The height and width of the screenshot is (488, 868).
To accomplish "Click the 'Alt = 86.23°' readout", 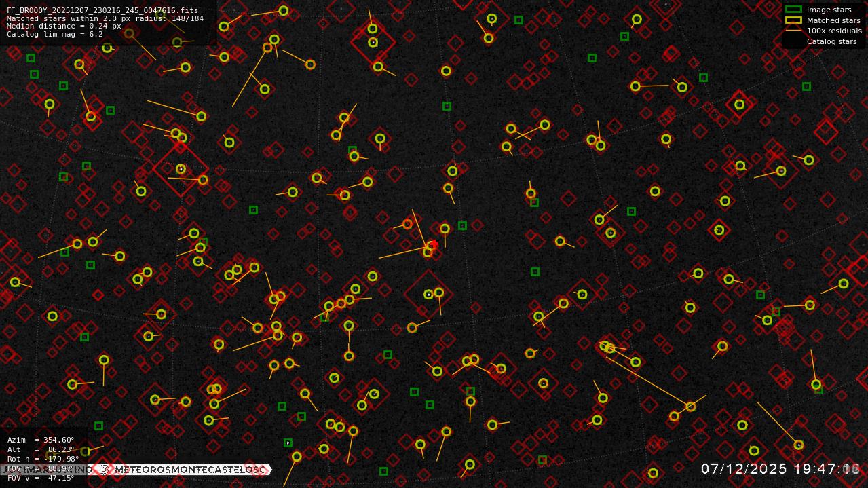I will click(41, 449).
